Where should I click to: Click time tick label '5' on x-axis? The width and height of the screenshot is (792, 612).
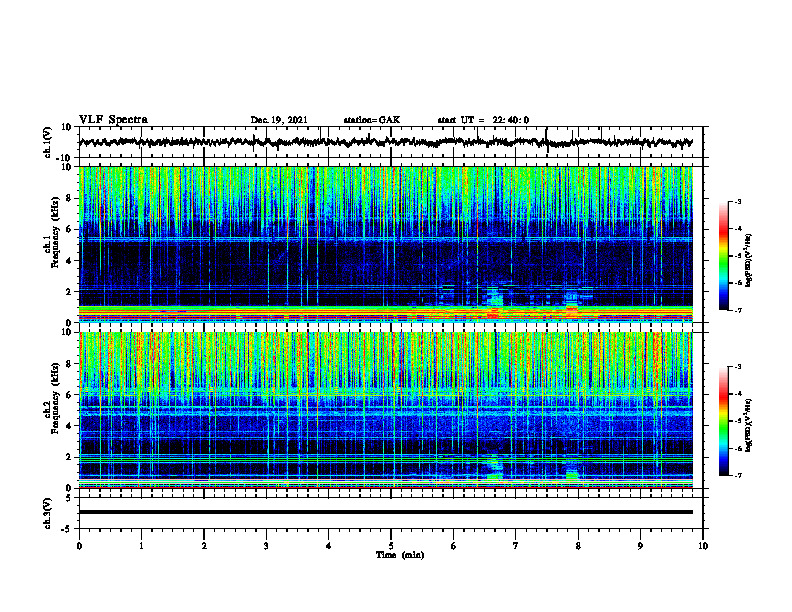tap(391, 546)
